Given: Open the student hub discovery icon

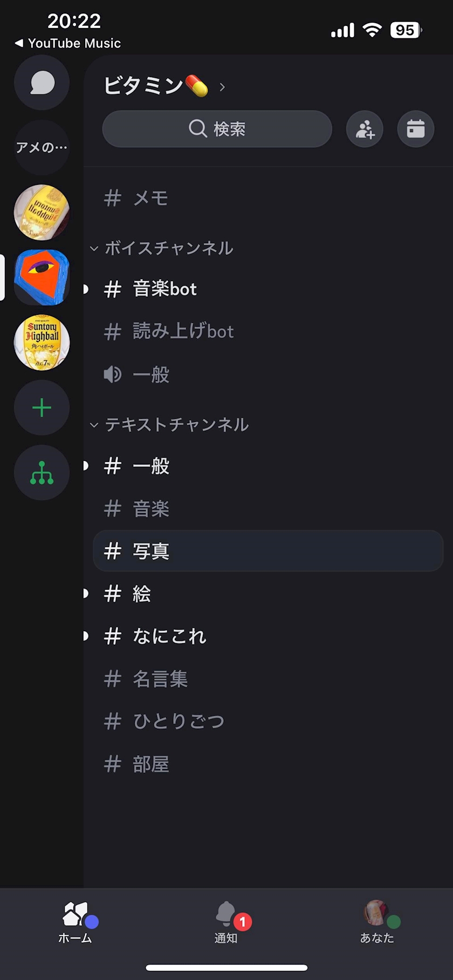Looking at the screenshot, I should point(42,473).
